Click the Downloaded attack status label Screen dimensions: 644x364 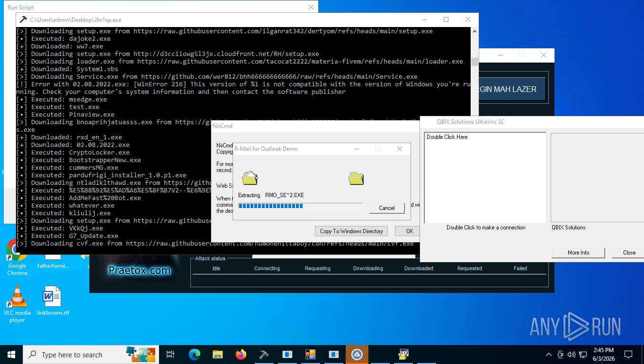coord(419,268)
